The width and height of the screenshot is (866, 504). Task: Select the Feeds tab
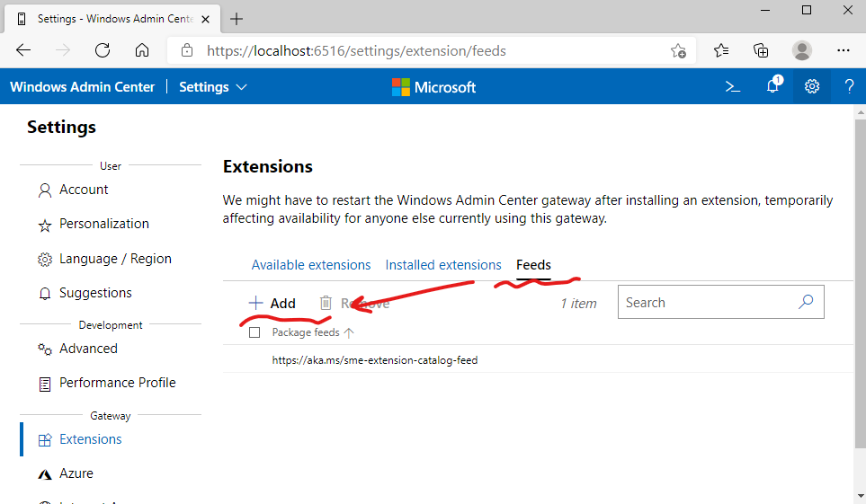(x=533, y=265)
